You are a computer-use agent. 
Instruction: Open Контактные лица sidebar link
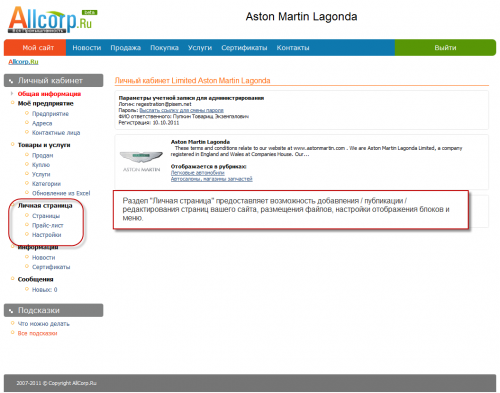56,133
